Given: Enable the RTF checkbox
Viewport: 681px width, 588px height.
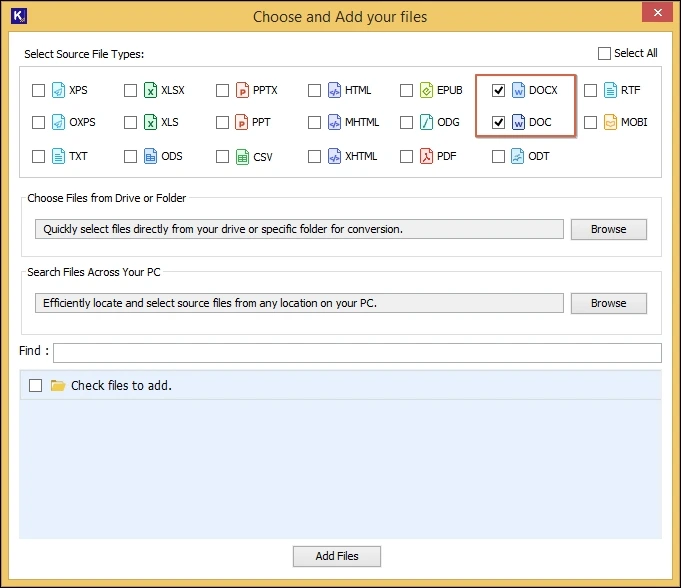Looking at the screenshot, I should point(591,90).
